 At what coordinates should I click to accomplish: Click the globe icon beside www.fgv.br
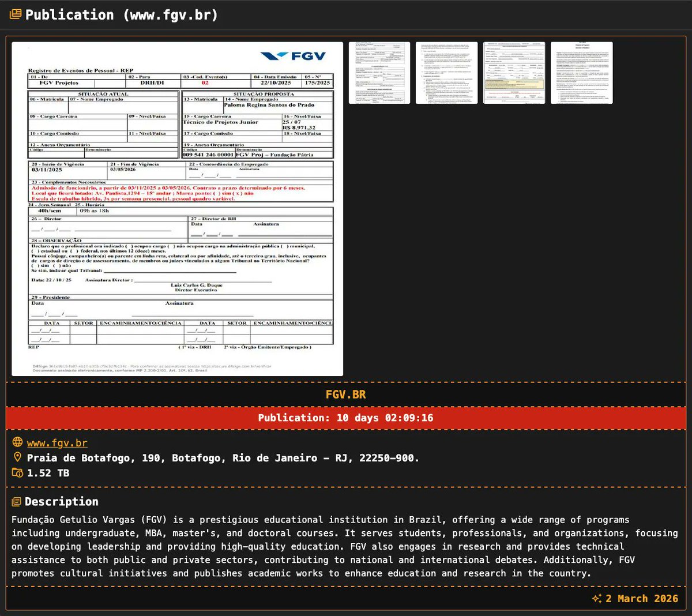tap(19, 442)
